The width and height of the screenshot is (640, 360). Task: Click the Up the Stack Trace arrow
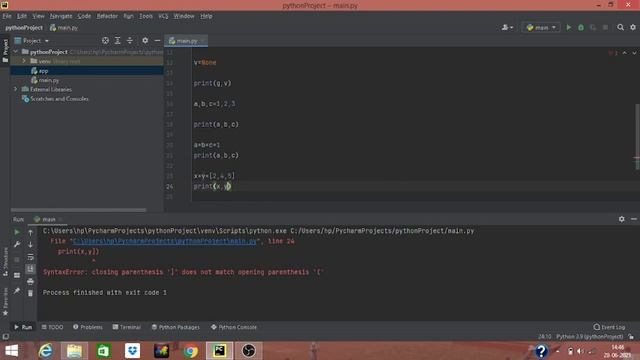[x=31, y=232]
